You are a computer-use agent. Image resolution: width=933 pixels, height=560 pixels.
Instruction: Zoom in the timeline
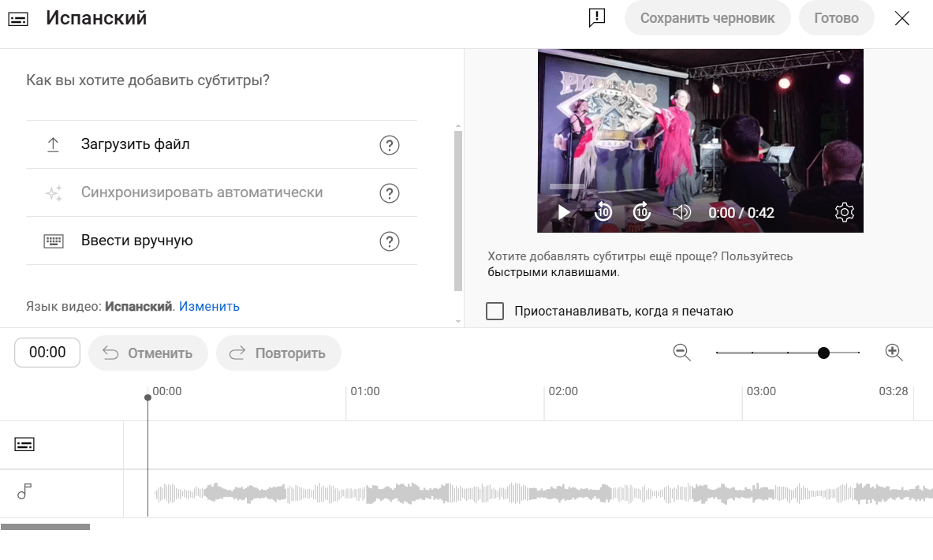coord(894,353)
